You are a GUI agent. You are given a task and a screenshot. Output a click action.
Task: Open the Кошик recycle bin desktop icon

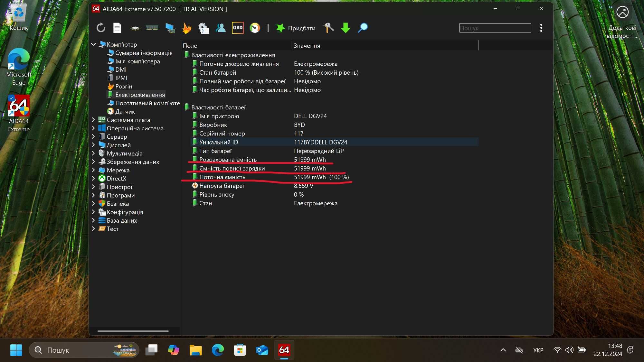pos(19,17)
